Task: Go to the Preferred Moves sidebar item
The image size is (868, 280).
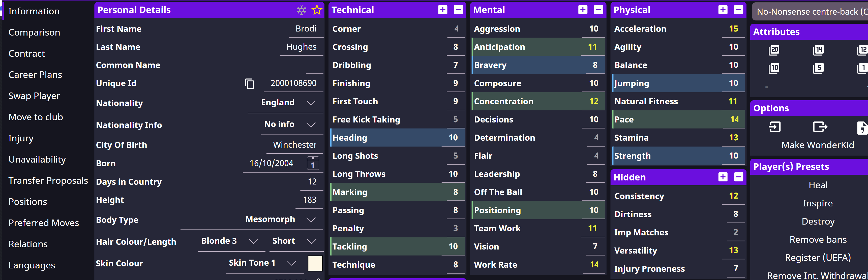Action: pos(44,223)
